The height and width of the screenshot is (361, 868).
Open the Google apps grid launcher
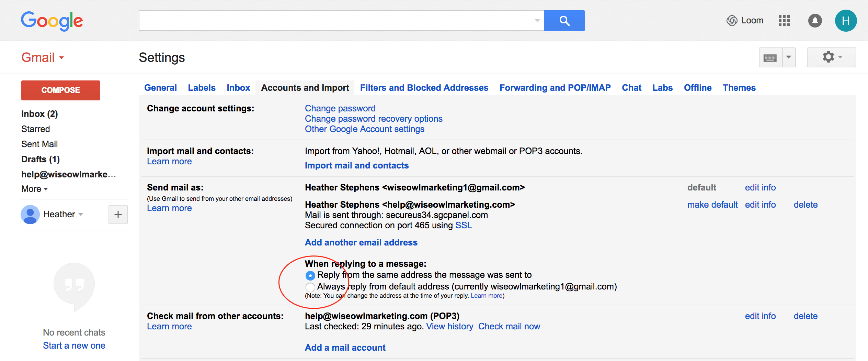(x=784, y=21)
